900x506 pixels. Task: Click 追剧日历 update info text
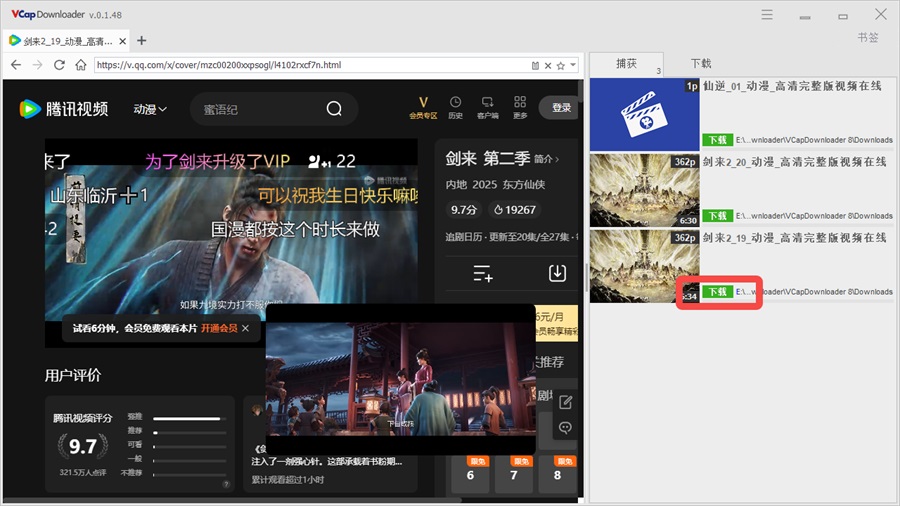pyautogui.click(x=511, y=237)
